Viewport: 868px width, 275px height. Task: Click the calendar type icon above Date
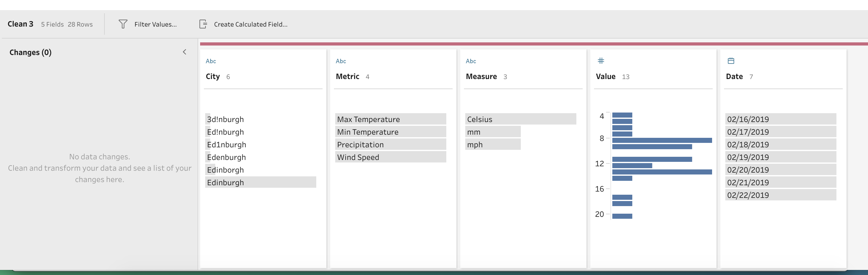731,61
